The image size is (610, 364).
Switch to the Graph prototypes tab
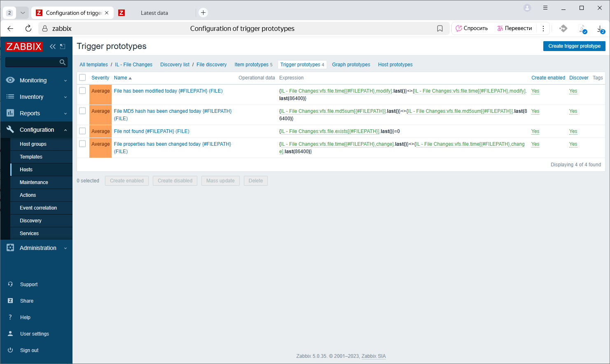coord(351,65)
